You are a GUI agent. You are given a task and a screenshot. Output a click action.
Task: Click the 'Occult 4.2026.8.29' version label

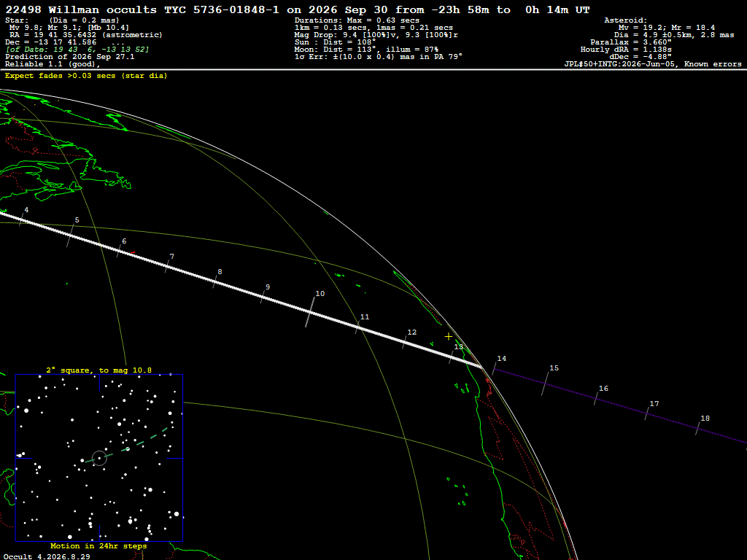point(47,556)
